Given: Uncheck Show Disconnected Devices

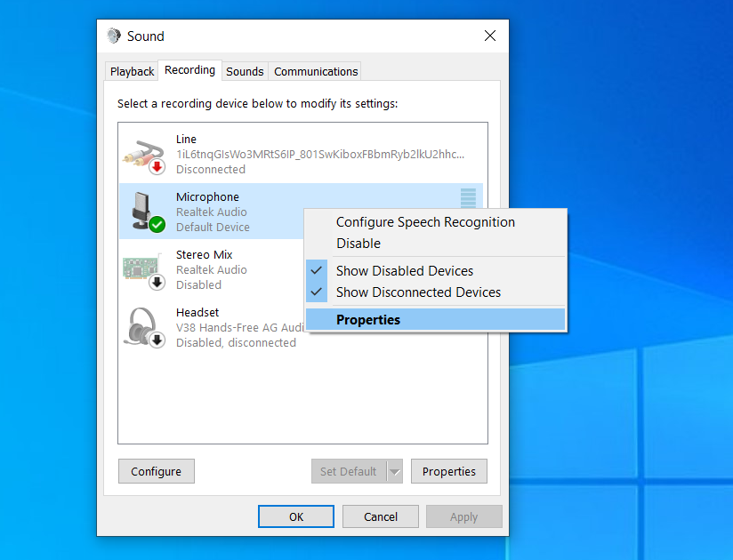Looking at the screenshot, I should (x=418, y=292).
